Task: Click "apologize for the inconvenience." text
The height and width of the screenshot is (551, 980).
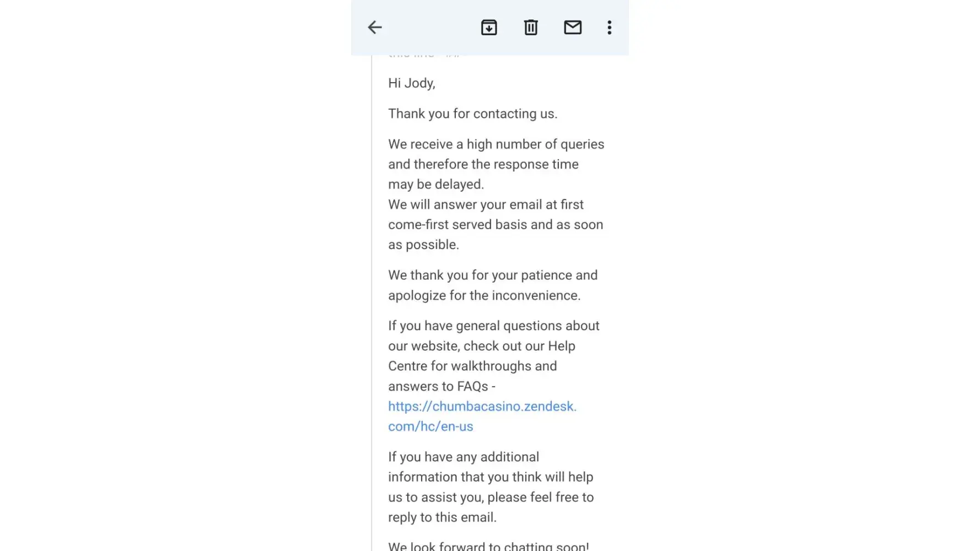Action: tap(484, 296)
